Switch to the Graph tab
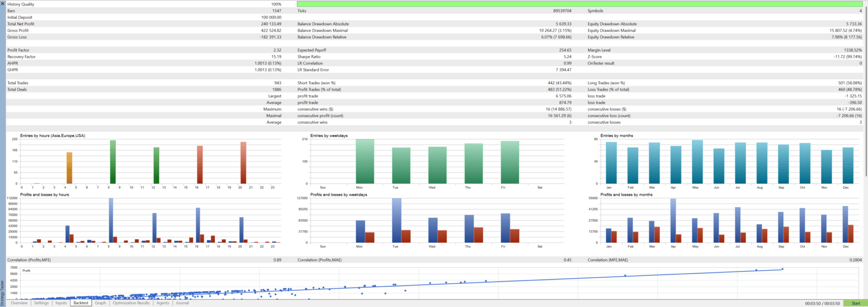Viewport: 868px width, 307px height. tap(100, 303)
